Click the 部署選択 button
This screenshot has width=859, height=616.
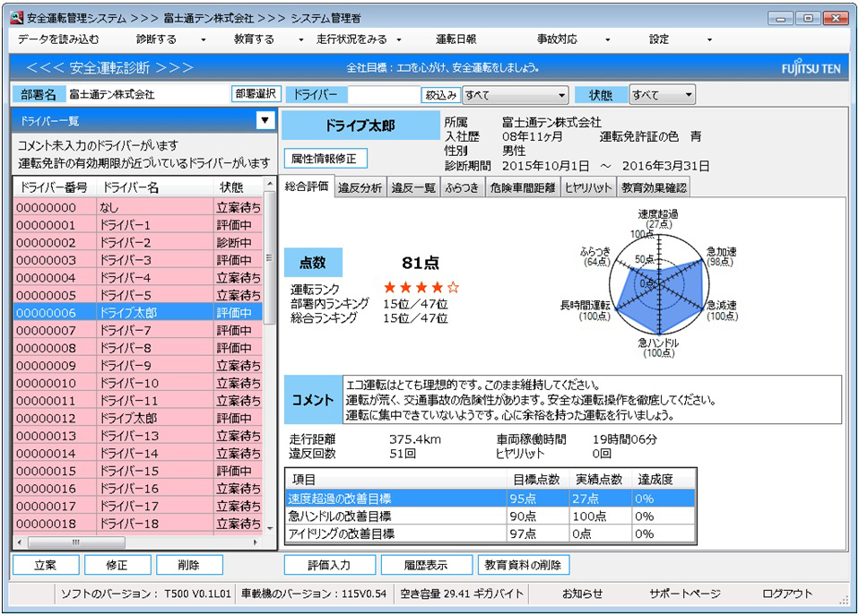pyautogui.click(x=256, y=94)
